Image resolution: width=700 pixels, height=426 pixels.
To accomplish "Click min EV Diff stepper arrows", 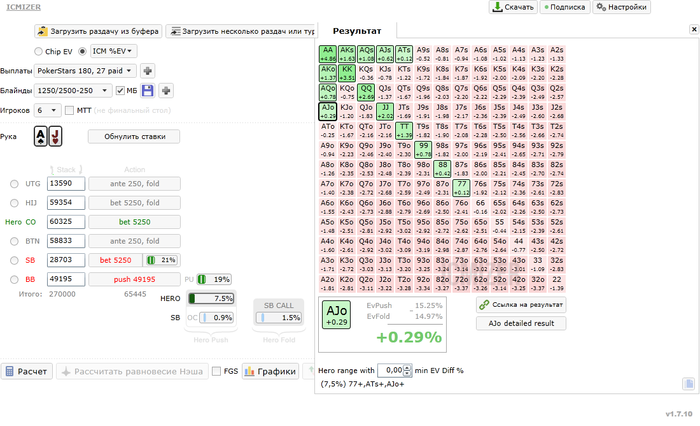I will click(x=407, y=370).
